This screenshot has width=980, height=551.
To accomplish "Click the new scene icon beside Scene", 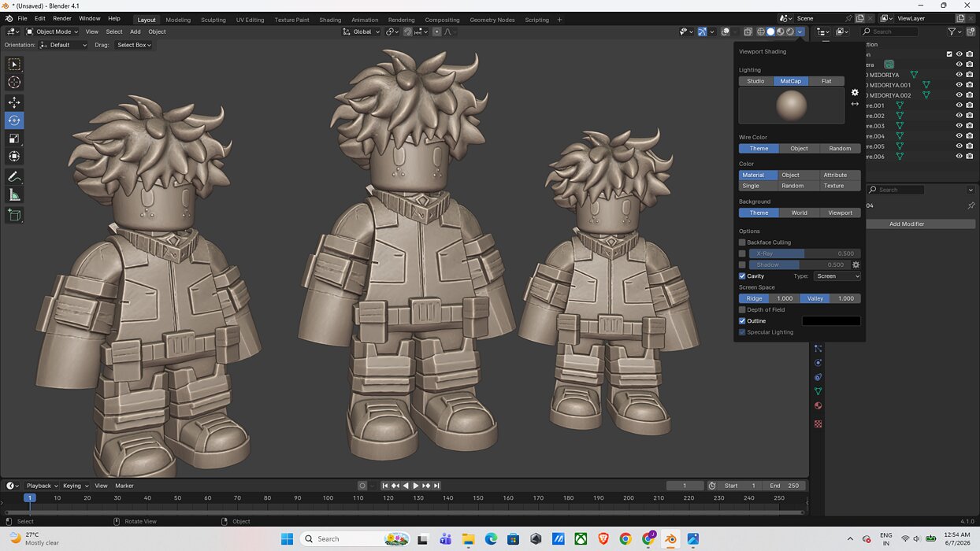I will coord(860,18).
